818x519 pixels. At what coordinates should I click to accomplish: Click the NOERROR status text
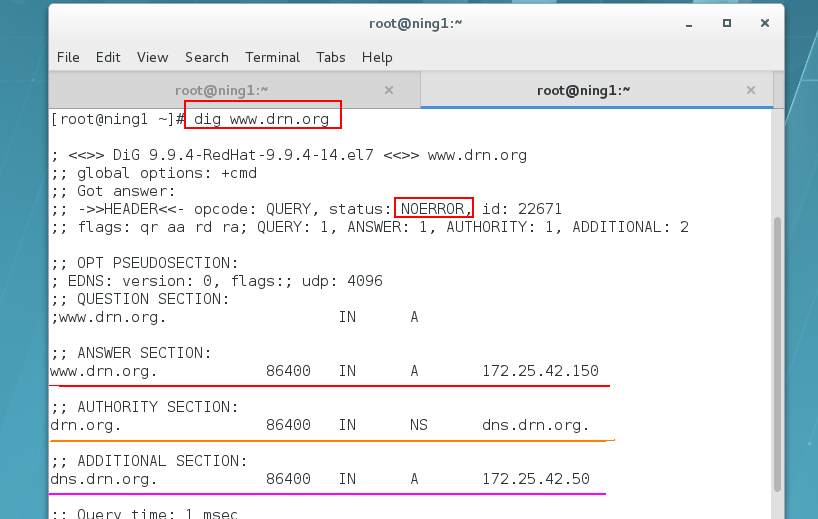click(432, 209)
